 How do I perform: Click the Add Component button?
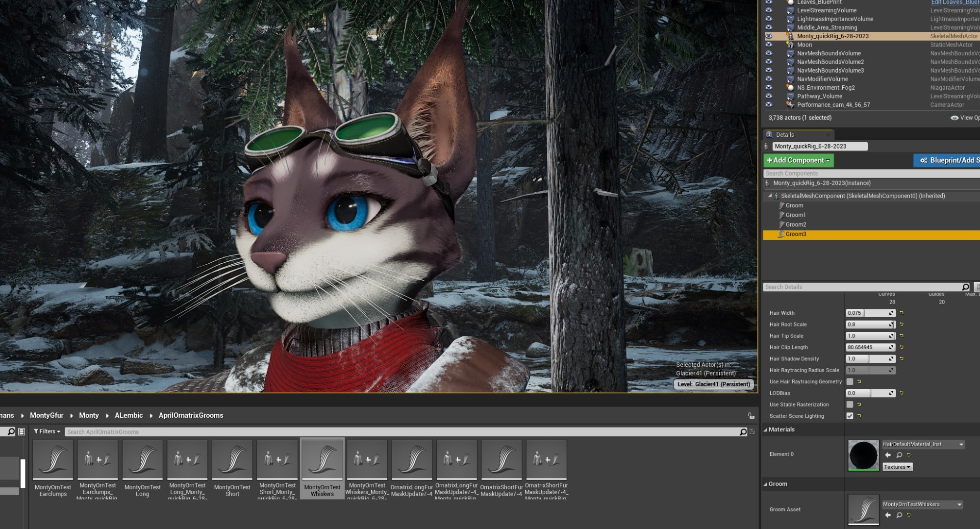coord(798,160)
